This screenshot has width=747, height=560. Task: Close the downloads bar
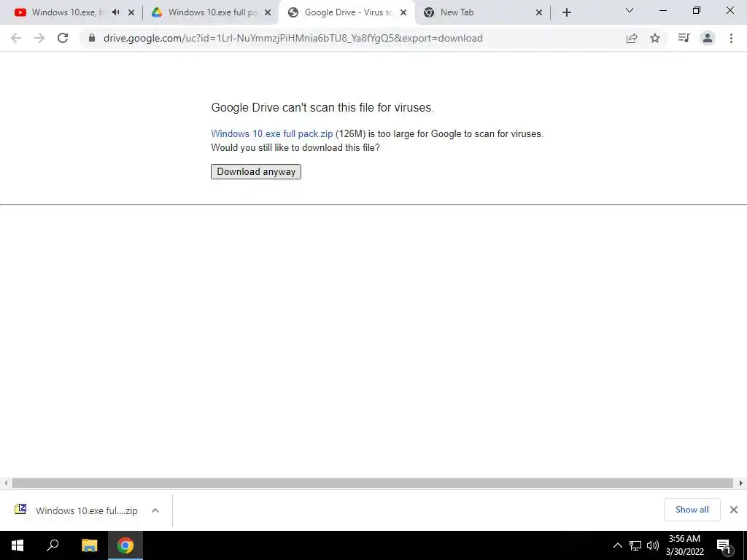tap(734, 510)
